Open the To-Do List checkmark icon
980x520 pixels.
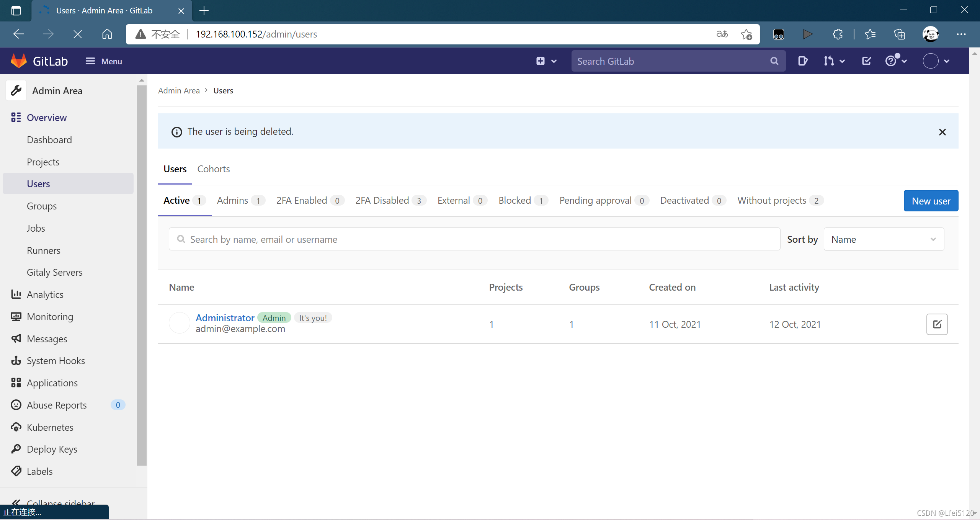pos(867,61)
